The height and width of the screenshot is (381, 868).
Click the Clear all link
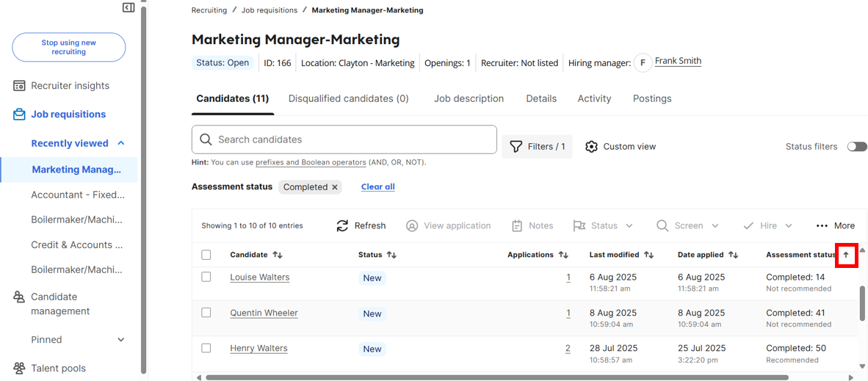click(x=378, y=187)
